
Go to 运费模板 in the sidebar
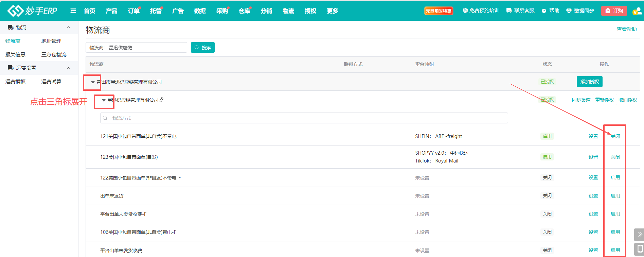[16, 82]
